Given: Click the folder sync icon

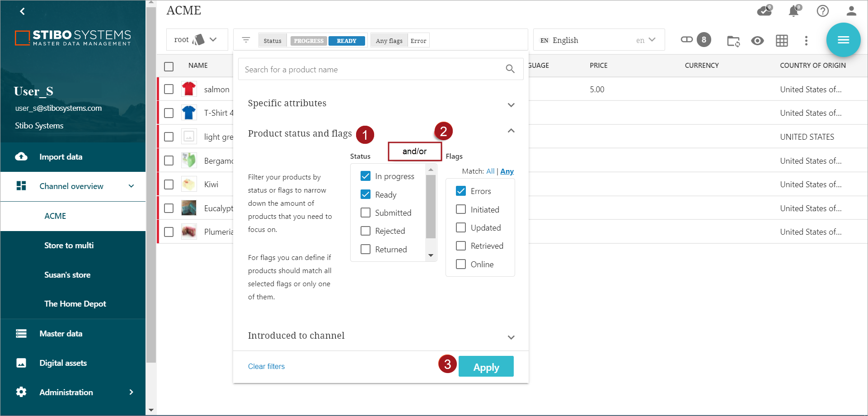Looking at the screenshot, I should 733,41.
